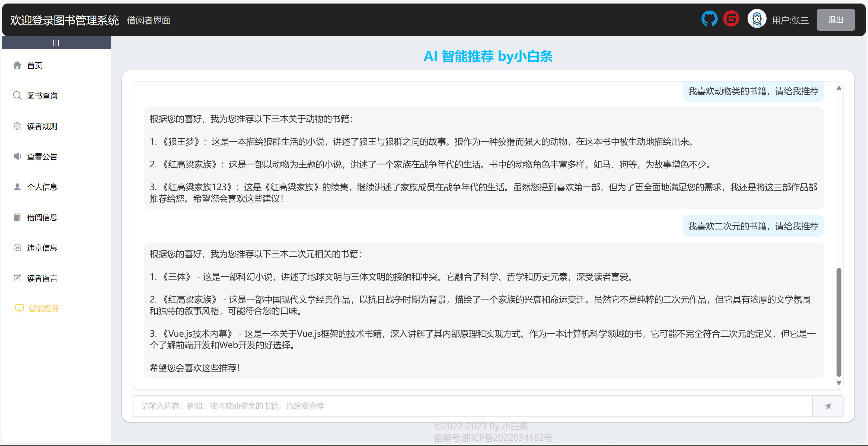Go to the 违章信息 page
868x446 pixels.
42,248
